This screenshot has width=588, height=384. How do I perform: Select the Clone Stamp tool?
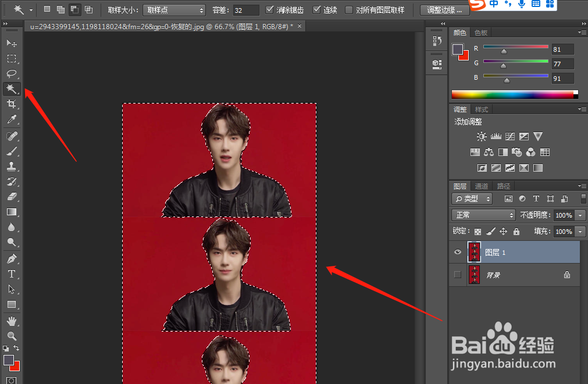coord(12,166)
